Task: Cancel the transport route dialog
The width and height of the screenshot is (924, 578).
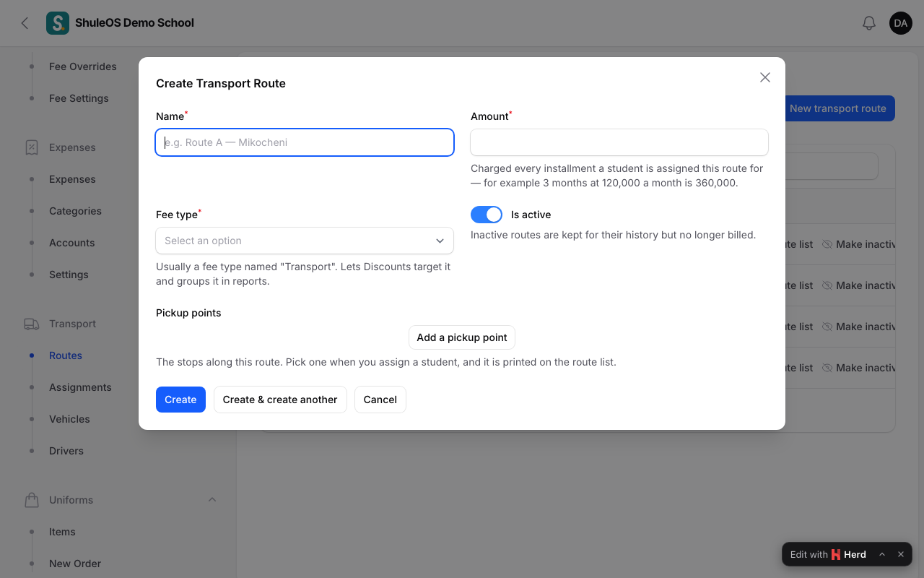Action: pos(380,400)
